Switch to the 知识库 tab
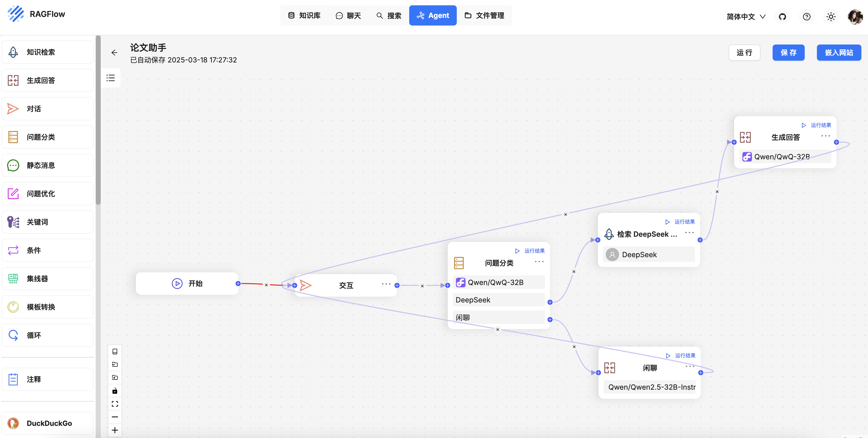 [304, 15]
